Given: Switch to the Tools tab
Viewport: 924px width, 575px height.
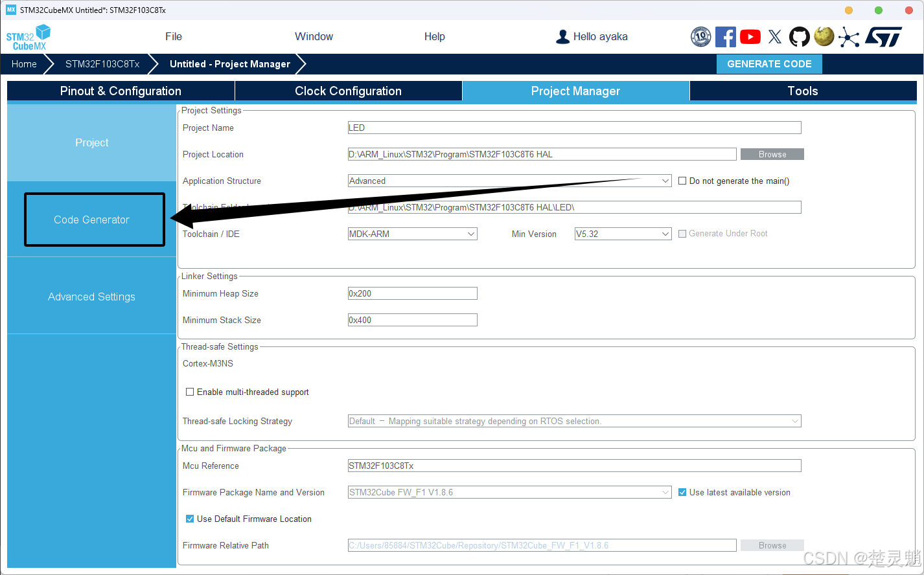Looking at the screenshot, I should [803, 91].
